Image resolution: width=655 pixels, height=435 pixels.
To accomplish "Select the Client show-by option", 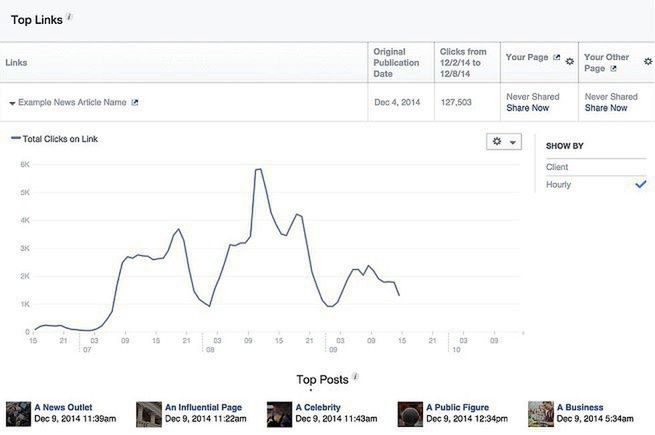I will 557,166.
